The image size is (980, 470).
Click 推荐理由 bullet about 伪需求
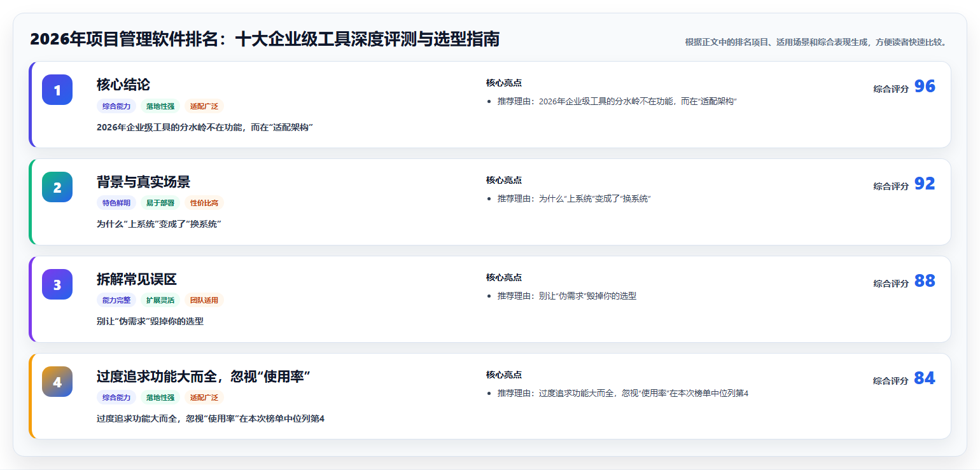(x=567, y=296)
